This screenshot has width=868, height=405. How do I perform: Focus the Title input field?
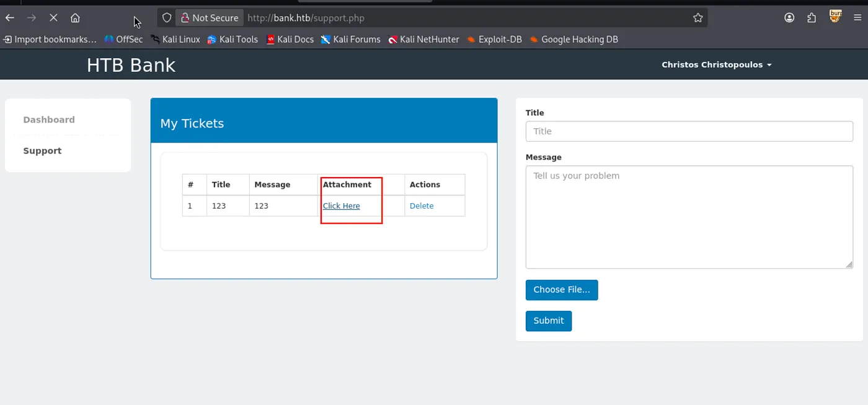[689, 131]
